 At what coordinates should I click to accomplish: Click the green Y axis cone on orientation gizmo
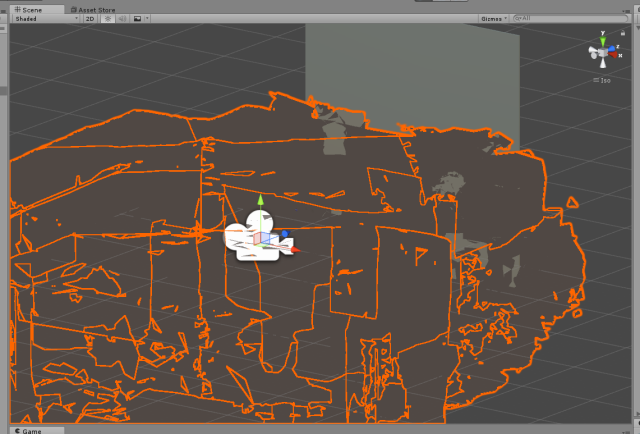[602, 42]
